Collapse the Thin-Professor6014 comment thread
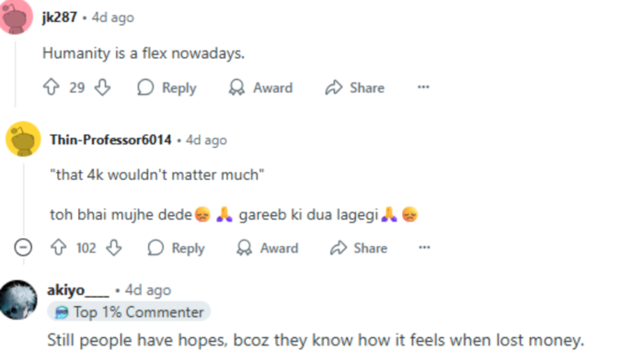 (23, 248)
